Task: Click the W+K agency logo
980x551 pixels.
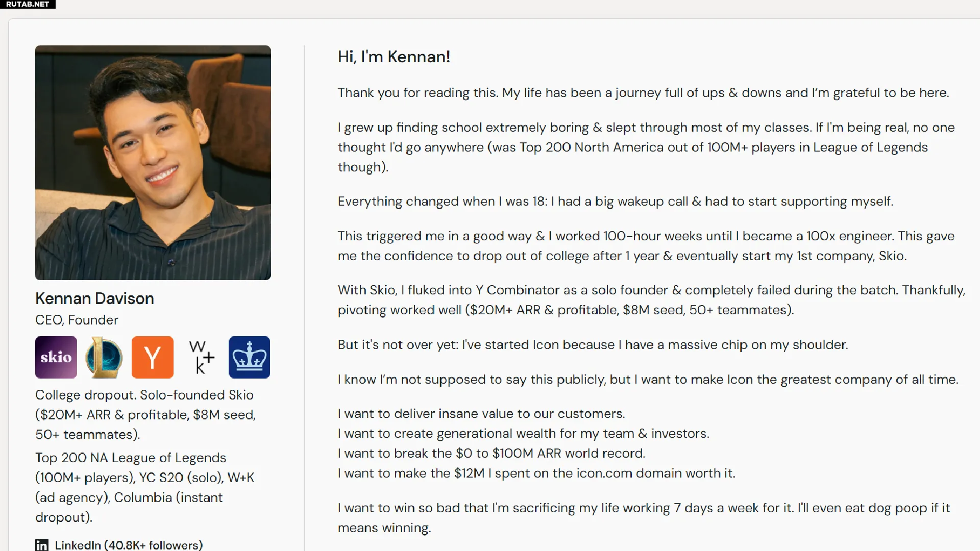Action: [201, 357]
